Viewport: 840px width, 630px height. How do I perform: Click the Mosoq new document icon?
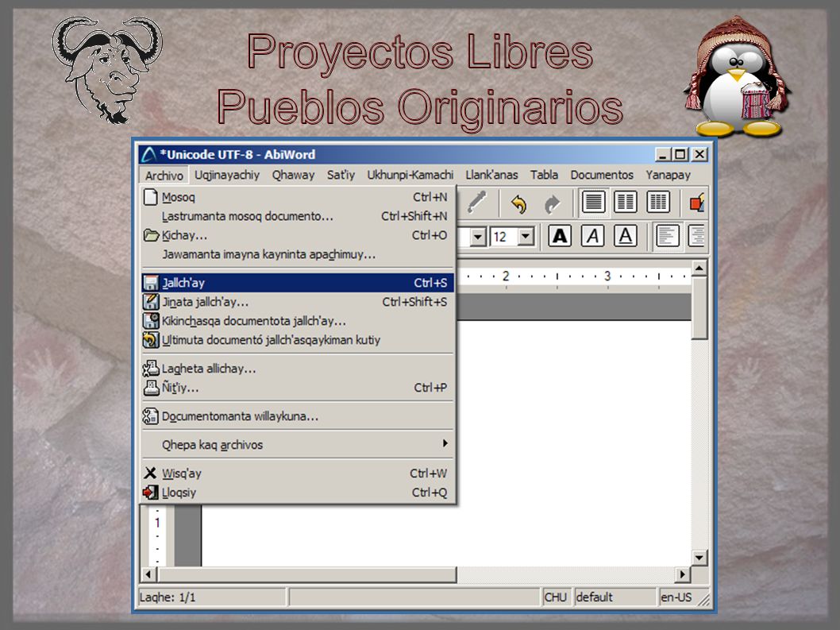(151, 197)
